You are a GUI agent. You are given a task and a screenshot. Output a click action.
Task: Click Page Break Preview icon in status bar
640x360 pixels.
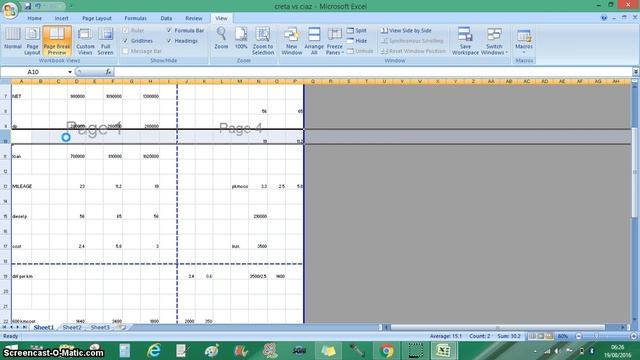pyautogui.click(x=549, y=336)
